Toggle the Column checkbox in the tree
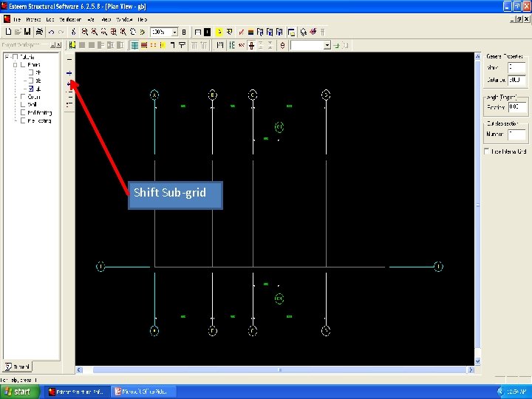This screenshot has width=532, height=399. click(23, 97)
